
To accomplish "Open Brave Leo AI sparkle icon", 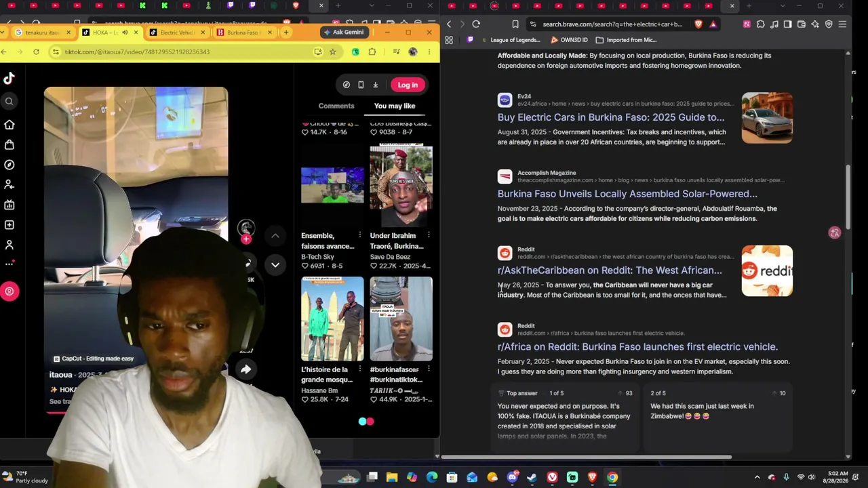I will coord(815,24).
